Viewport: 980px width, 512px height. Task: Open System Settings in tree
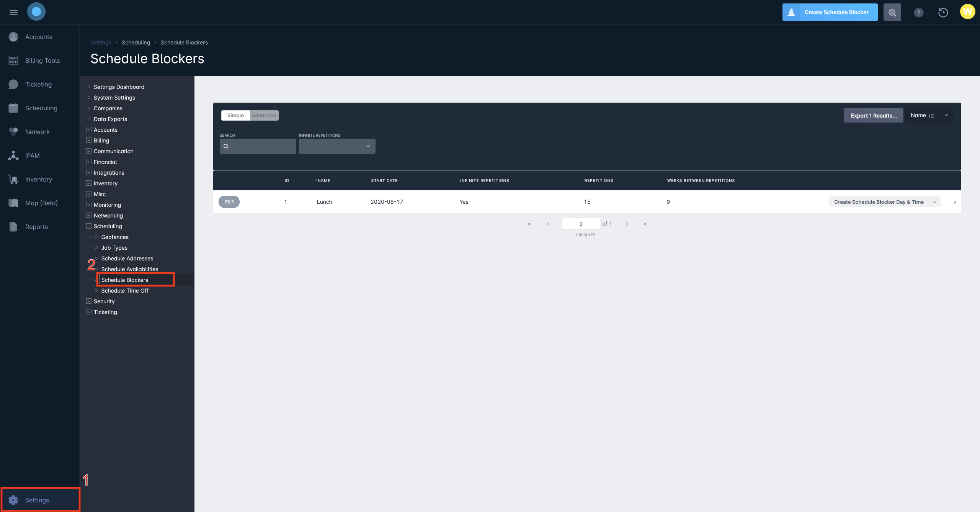(114, 98)
